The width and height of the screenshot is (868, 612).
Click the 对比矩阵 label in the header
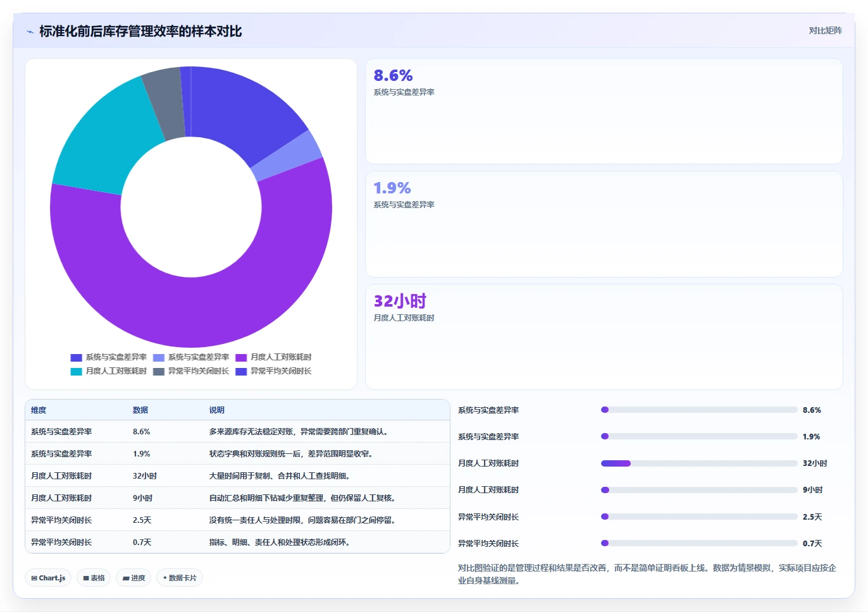(x=825, y=30)
